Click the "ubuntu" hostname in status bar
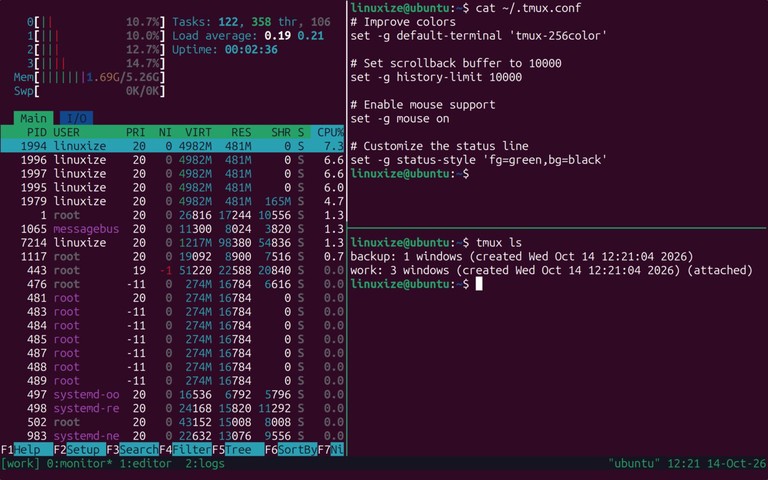 click(x=634, y=463)
